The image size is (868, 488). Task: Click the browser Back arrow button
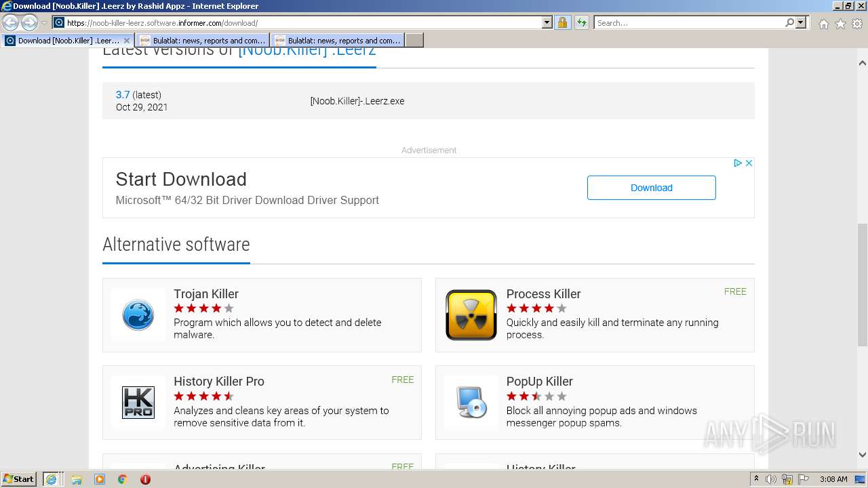pos(11,22)
